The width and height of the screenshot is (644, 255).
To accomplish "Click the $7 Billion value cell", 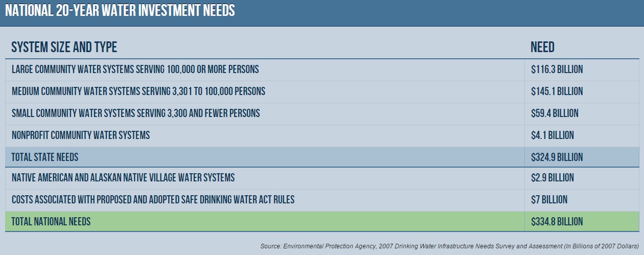I will click(549, 200).
